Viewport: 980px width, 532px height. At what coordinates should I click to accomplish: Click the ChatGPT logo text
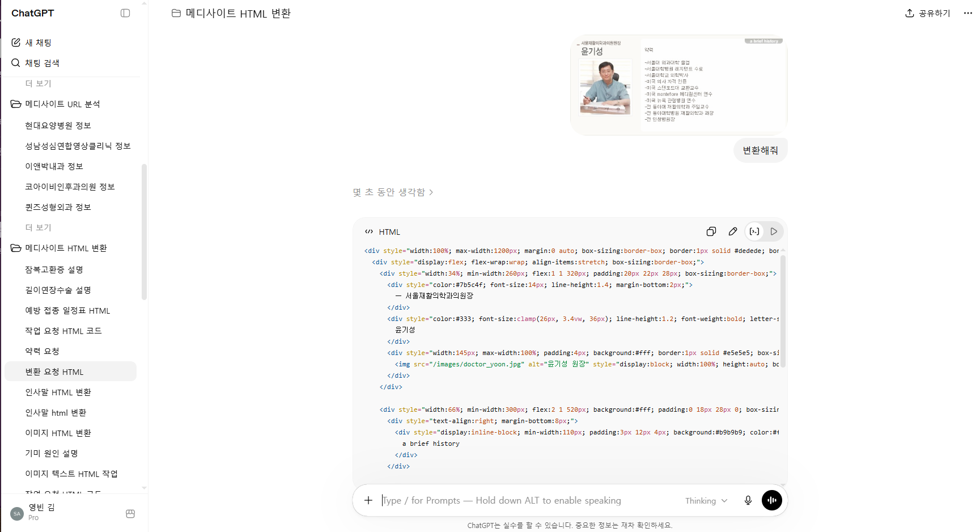pos(33,13)
